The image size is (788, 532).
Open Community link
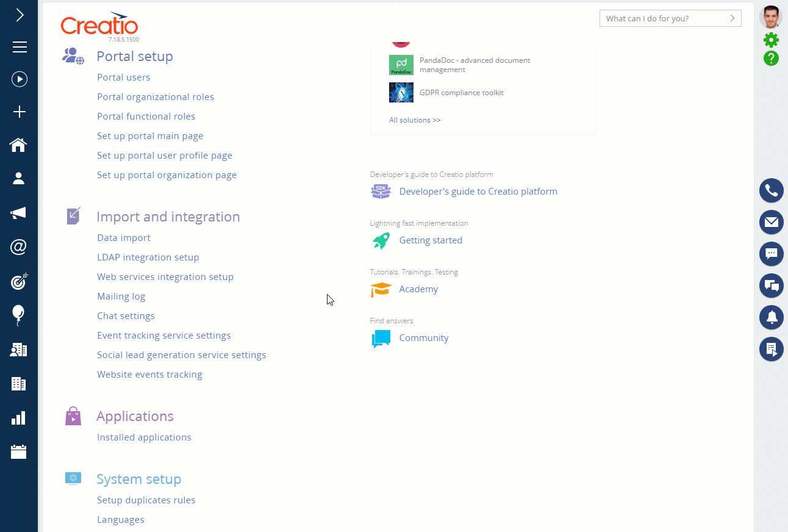[x=424, y=338]
